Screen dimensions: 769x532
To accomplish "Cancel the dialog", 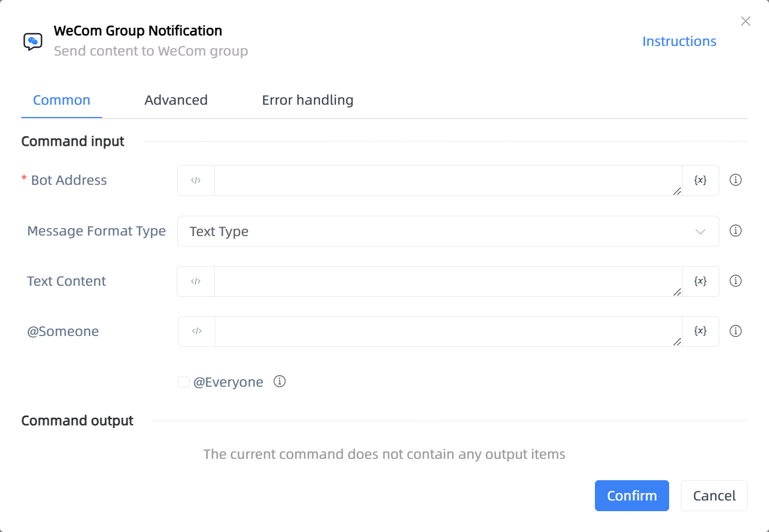I will coord(714,496).
